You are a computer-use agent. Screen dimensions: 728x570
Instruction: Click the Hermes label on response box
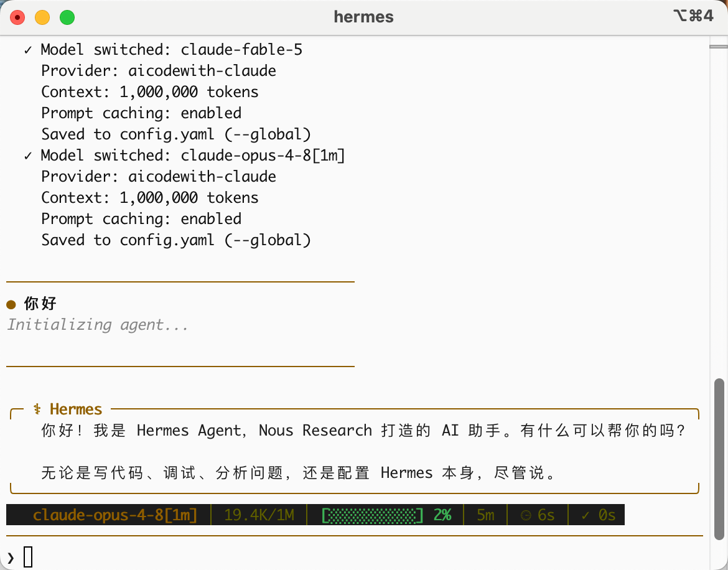[76, 409]
